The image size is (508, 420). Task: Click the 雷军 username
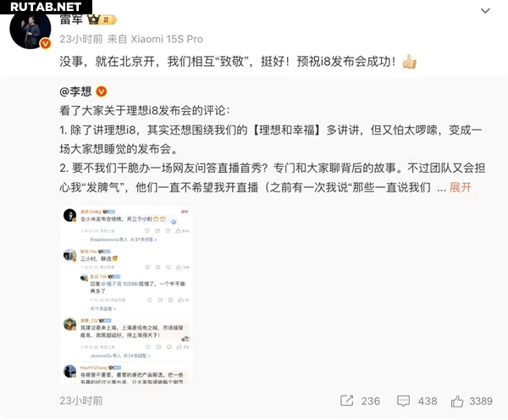click(x=71, y=19)
